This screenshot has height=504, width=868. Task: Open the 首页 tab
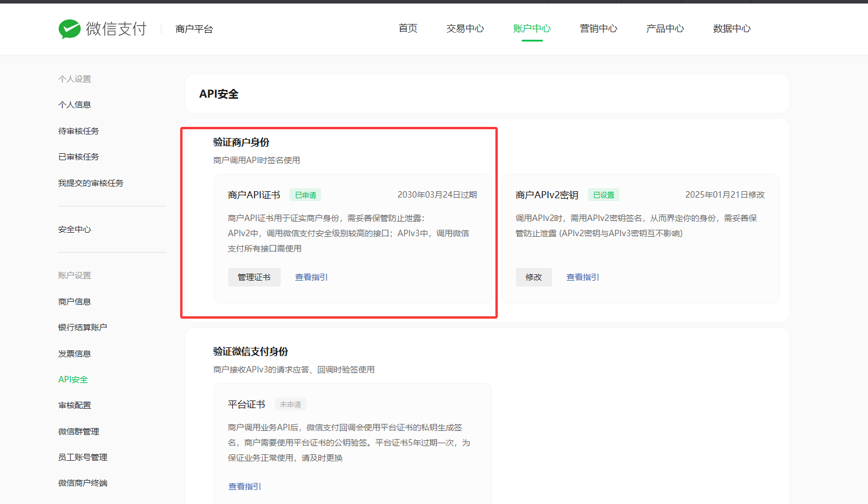tap(408, 29)
